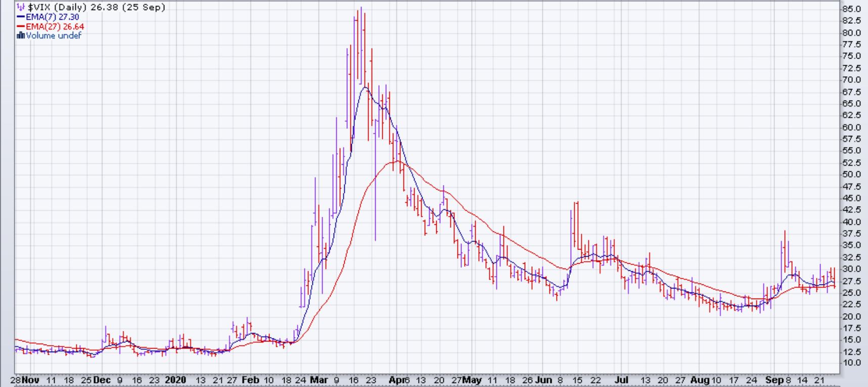Click the 50.0 label on price axis
This screenshot has width=868, height=387.
point(851,174)
